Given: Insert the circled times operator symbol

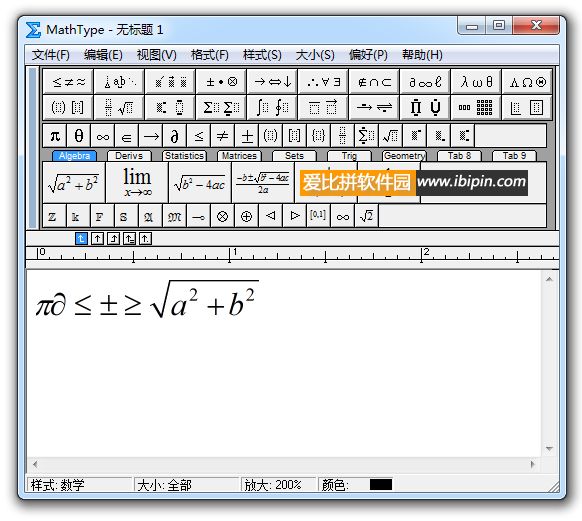Looking at the screenshot, I should [222, 216].
